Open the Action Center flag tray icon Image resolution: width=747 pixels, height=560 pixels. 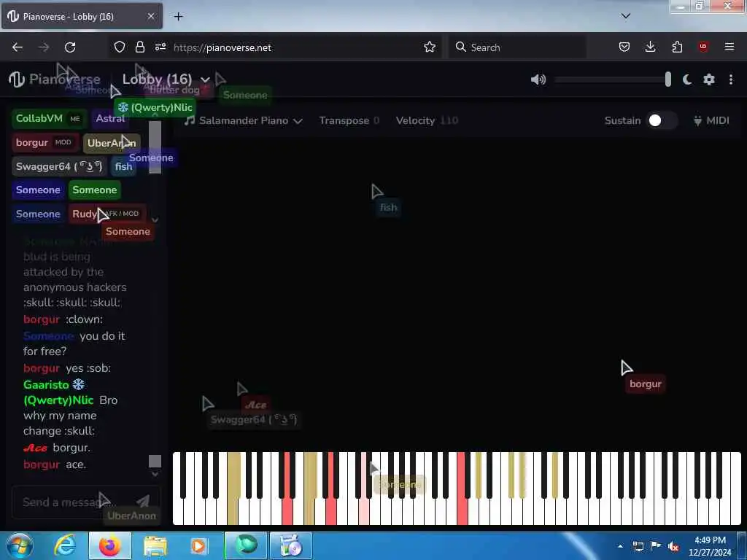[x=656, y=546]
